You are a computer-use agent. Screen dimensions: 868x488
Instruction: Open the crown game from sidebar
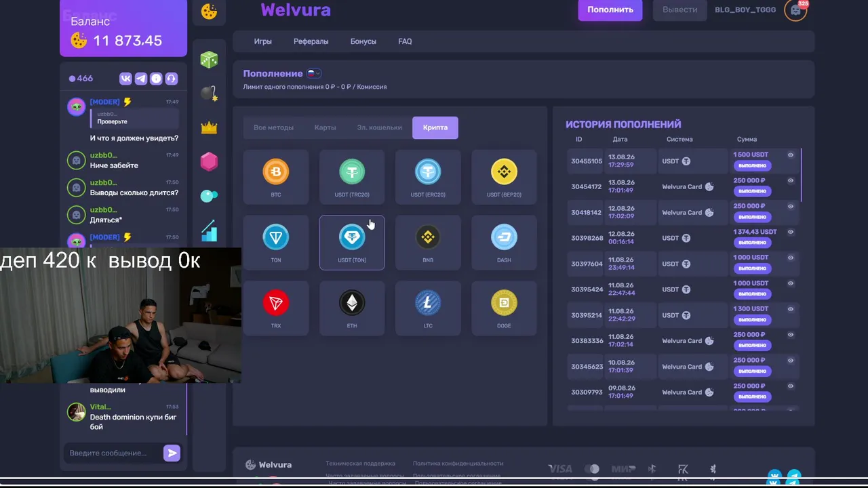(209, 127)
